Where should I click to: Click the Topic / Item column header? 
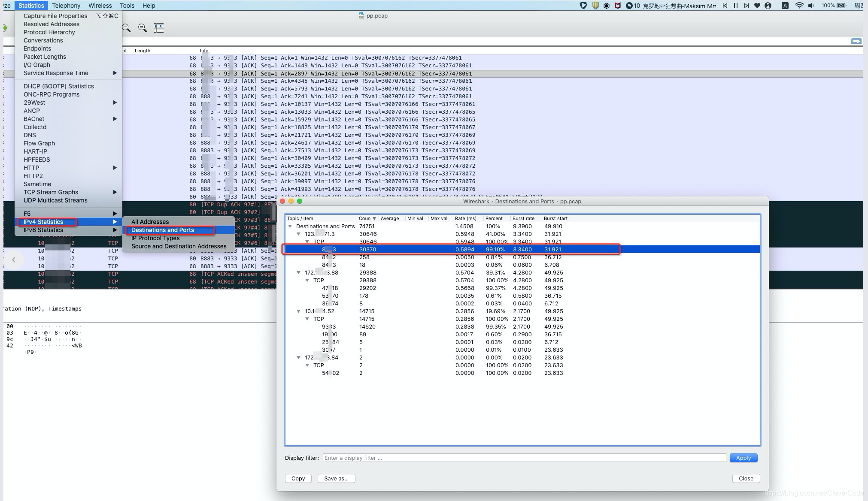click(x=321, y=218)
